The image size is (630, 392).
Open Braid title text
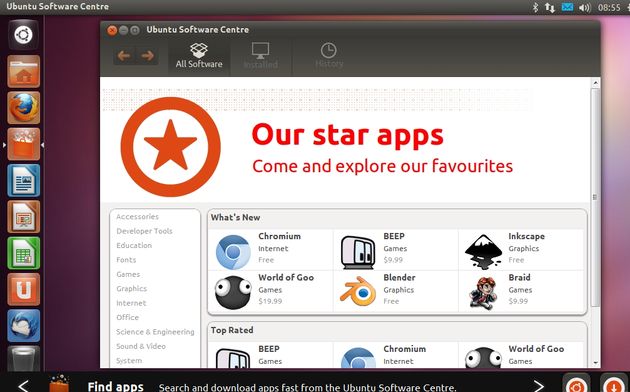click(519, 278)
